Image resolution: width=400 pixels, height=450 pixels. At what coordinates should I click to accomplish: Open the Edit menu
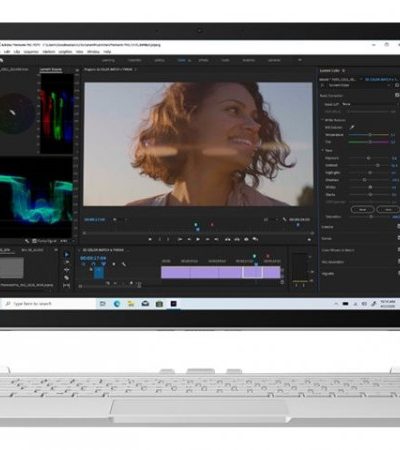[x=7, y=52]
